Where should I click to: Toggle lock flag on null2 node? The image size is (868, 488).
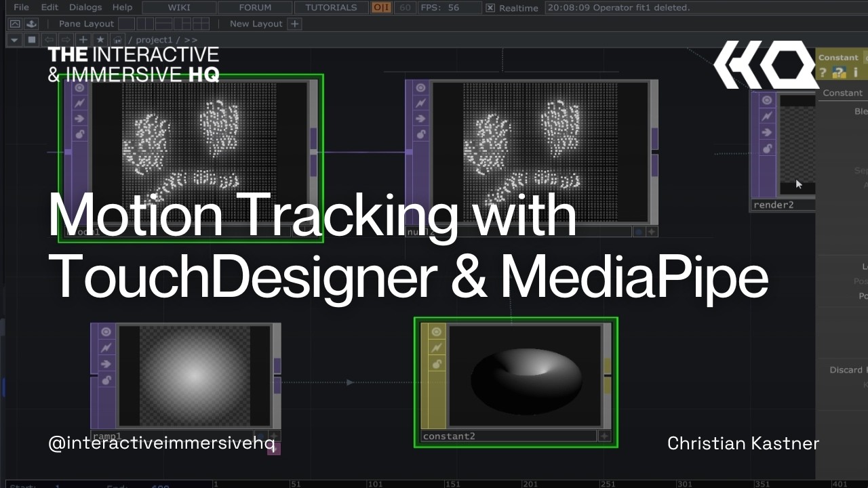tap(420, 134)
